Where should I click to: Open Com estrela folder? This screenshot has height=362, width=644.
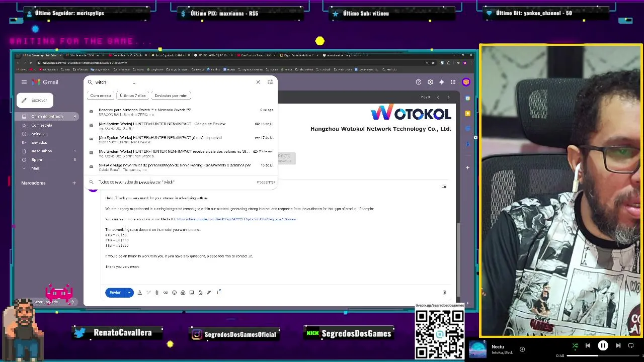point(46,125)
